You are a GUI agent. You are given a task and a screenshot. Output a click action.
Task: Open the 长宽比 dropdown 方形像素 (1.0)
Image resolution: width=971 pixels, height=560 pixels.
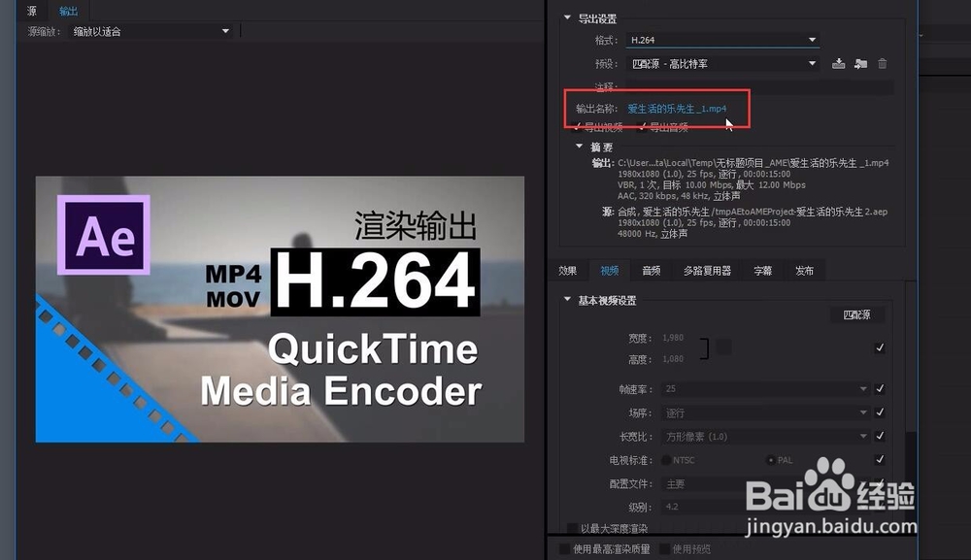coord(765,436)
